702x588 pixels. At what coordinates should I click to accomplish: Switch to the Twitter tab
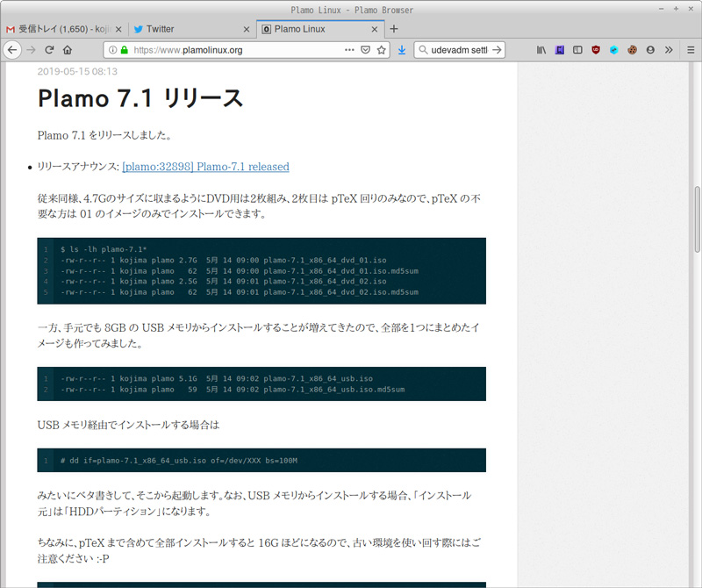coord(192,29)
